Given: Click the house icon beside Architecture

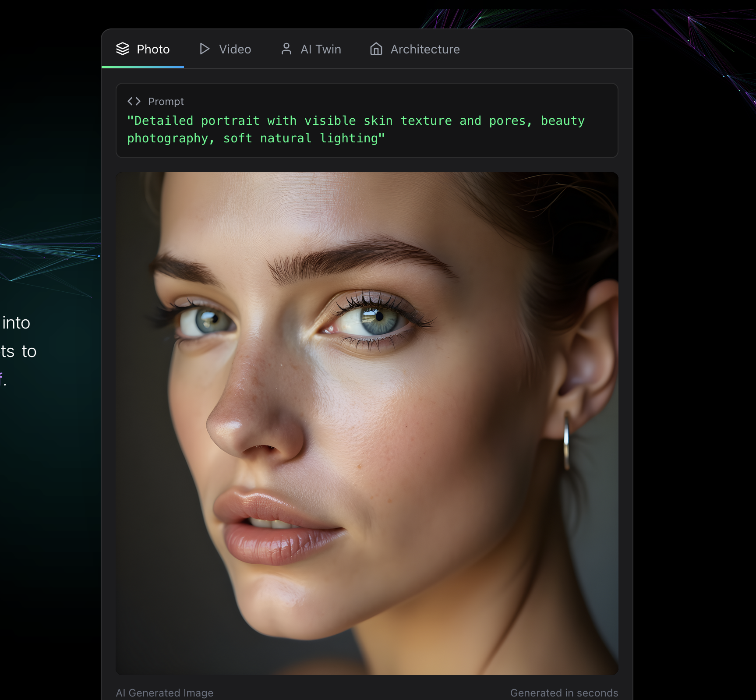Looking at the screenshot, I should (376, 49).
